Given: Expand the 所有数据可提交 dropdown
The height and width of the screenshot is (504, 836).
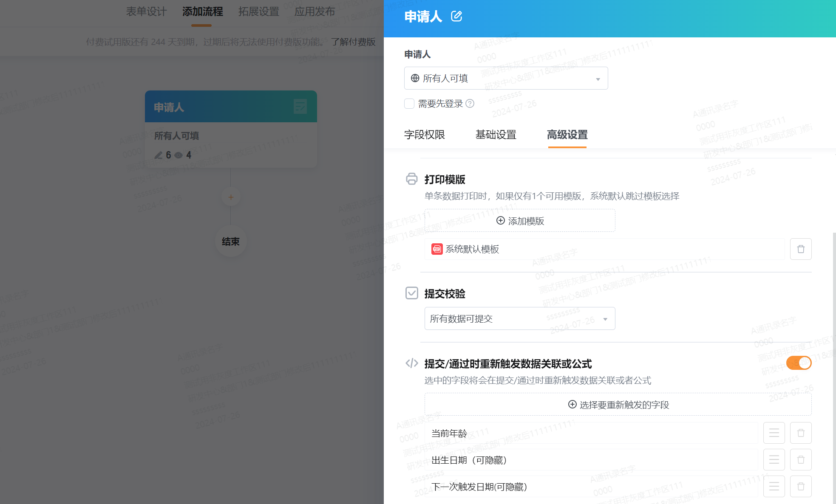Looking at the screenshot, I should [x=520, y=318].
